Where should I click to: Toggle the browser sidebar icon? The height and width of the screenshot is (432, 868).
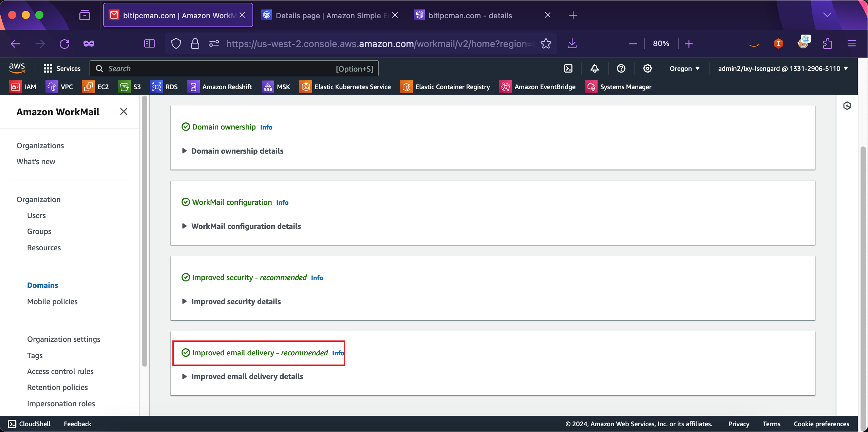click(149, 43)
